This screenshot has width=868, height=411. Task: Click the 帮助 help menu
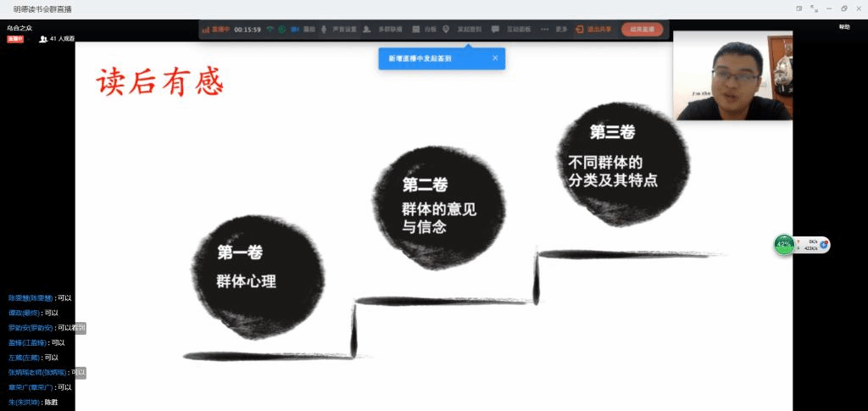point(843,27)
